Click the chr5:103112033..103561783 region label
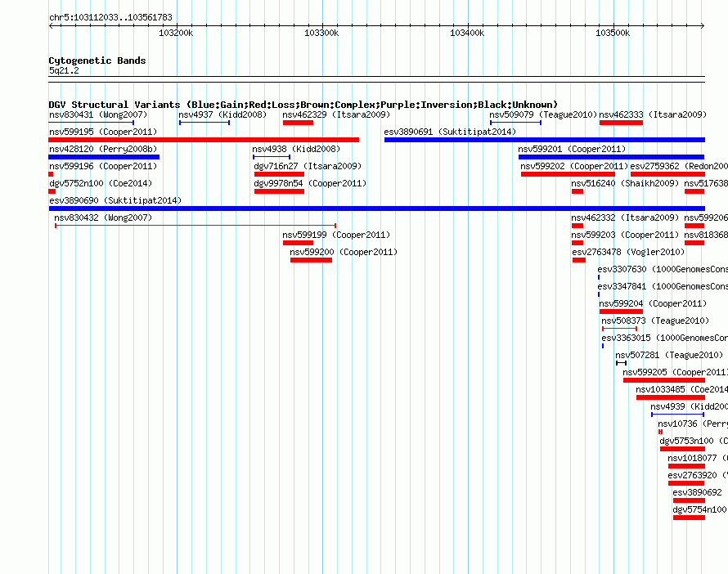Viewport: 728px width, 574px height. point(110,17)
